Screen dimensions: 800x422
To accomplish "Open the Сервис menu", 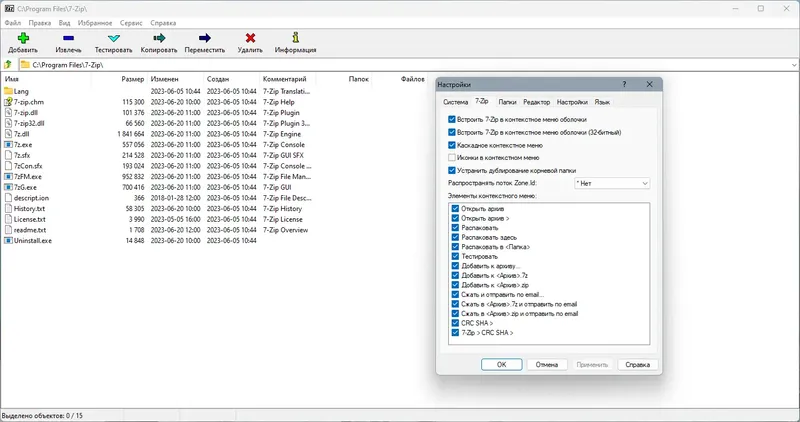I will pyautogui.click(x=131, y=23).
